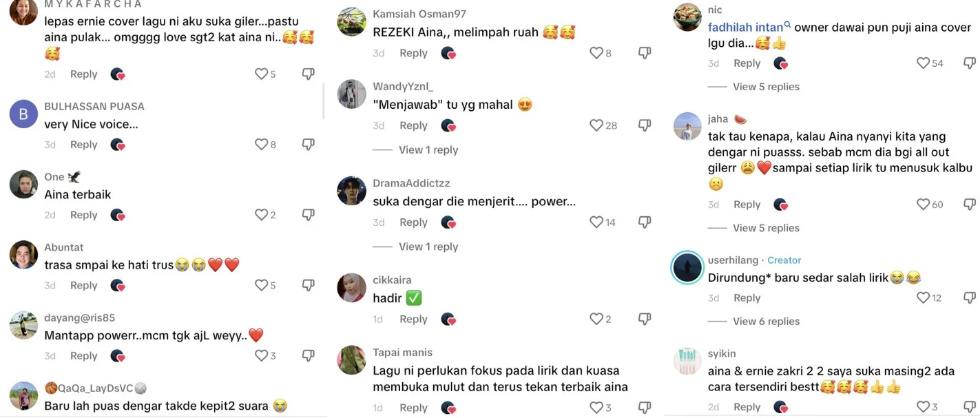The width and height of the screenshot is (980, 418).
Task: Open Kamsiah Osman97's profile picture
Action: click(351, 21)
